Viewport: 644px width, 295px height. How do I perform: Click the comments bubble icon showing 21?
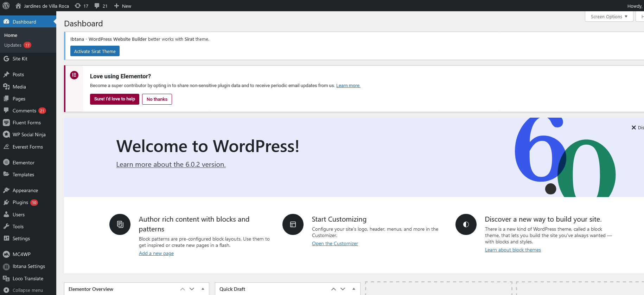point(97,6)
